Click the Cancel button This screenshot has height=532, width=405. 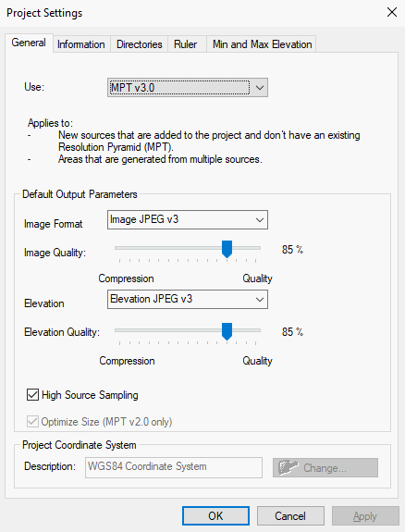coord(290,515)
